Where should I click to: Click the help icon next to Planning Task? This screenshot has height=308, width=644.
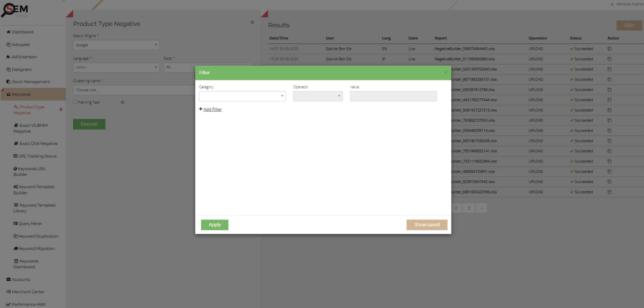click(122, 102)
